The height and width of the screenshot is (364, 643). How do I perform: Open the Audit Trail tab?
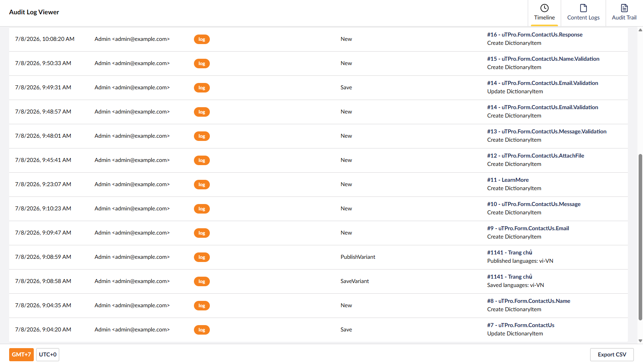[624, 13]
